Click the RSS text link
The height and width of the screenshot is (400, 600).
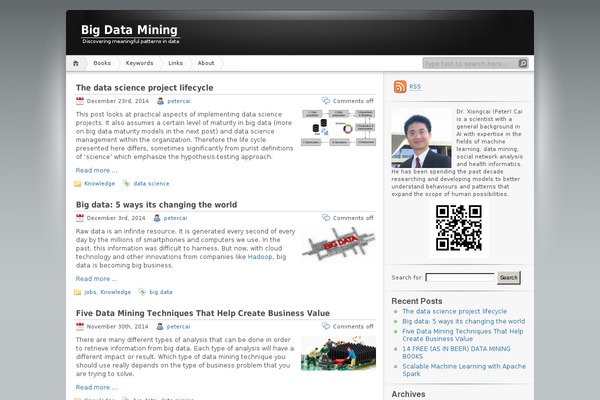[x=415, y=87]
